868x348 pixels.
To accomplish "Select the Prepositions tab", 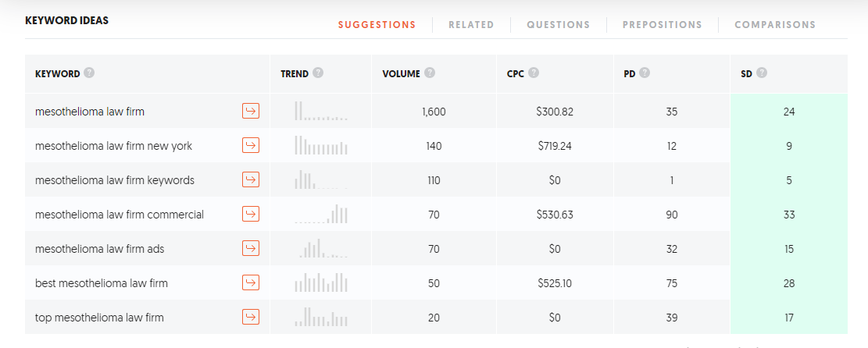I will tap(662, 25).
